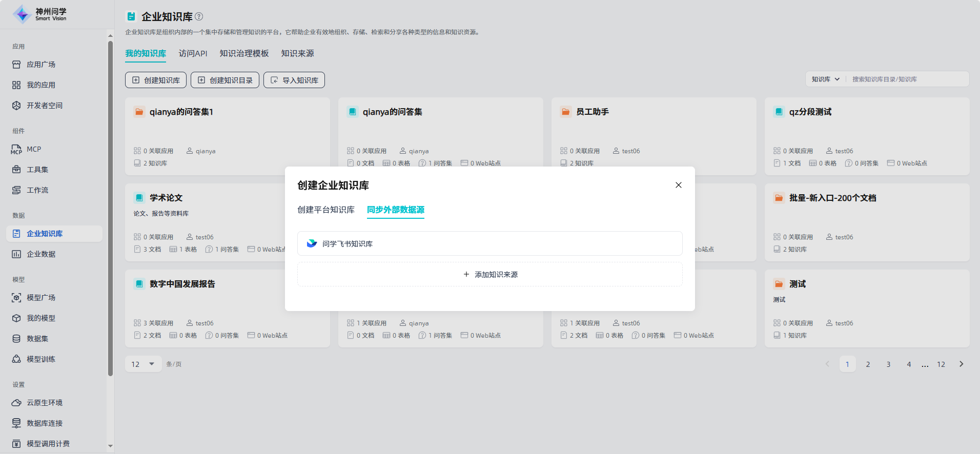The width and height of the screenshot is (980, 454).
Task: Go to 工作流 in the sidebar
Action: pyautogui.click(x=37, y=190)
